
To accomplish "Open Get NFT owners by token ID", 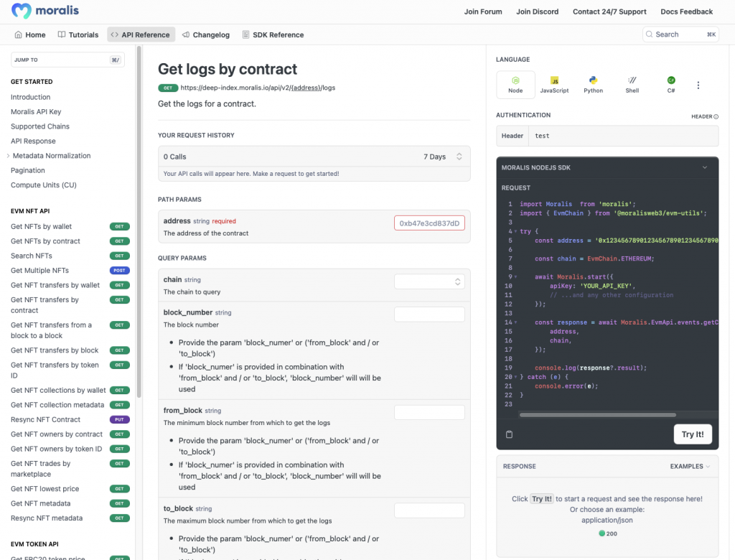I will coord(56,449).
